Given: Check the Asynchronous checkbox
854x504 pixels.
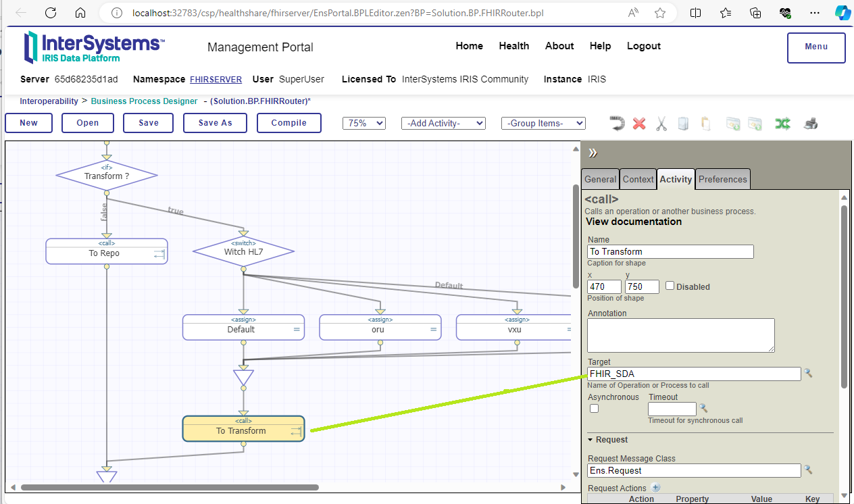Looking at the screenshot, I should coord(594,409).
